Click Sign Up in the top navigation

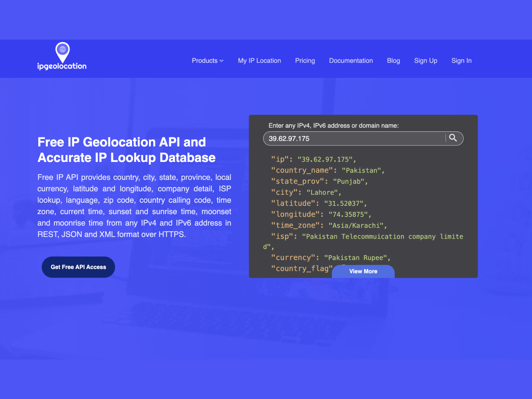click(426, 61)
